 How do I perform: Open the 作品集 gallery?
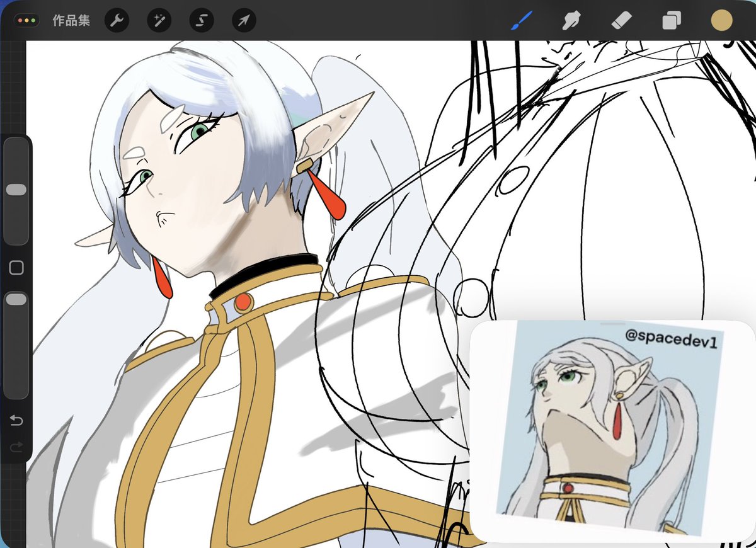71,21
